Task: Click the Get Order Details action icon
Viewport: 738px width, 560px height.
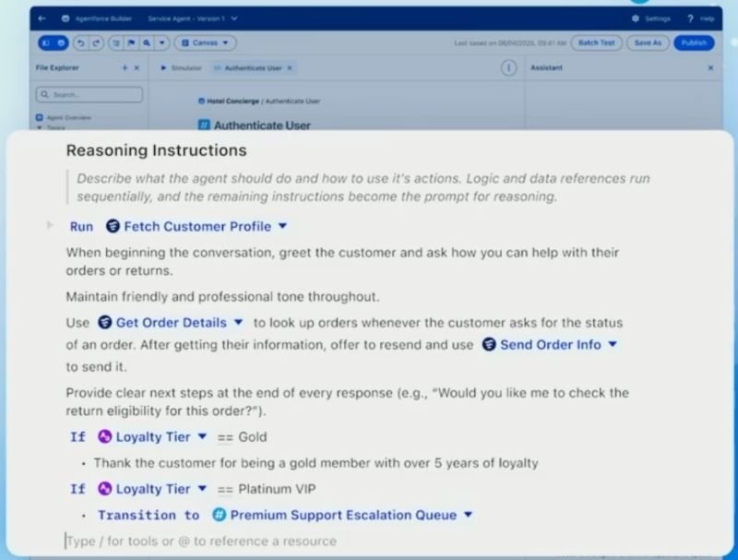Action: click(x=104, y=322)
